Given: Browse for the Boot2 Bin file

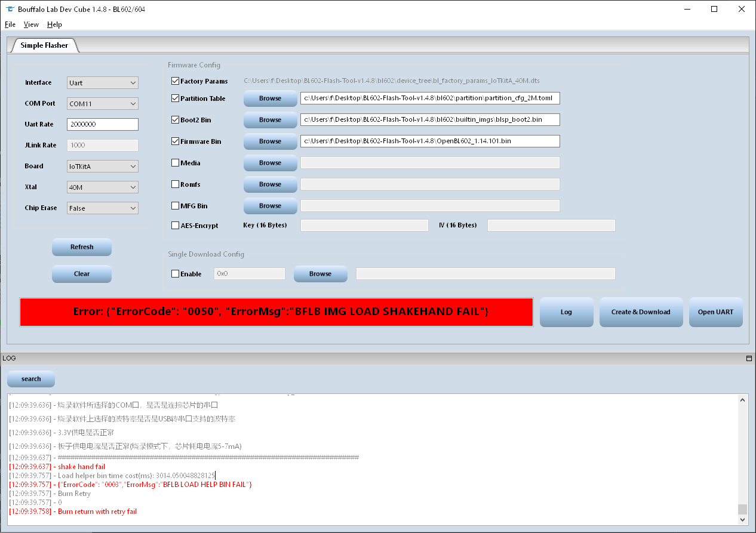Looking at the screenshot, I should pyautogui.click(x=270, y=120).
